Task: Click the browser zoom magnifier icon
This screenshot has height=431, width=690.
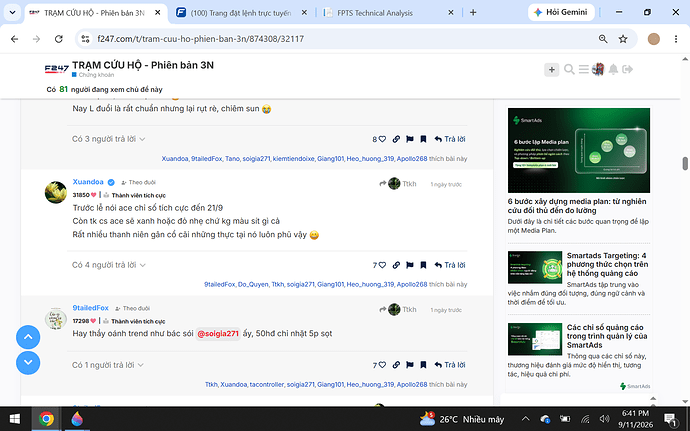Action: click(603, 39)
